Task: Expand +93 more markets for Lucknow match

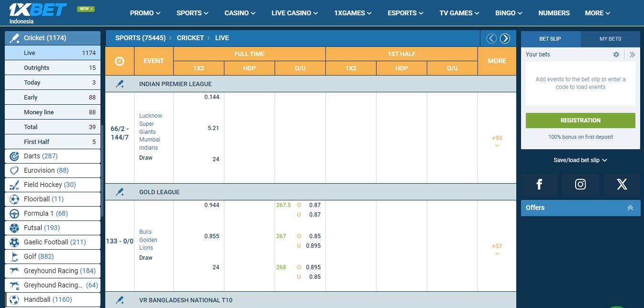Action: click(x=497, y=141)
